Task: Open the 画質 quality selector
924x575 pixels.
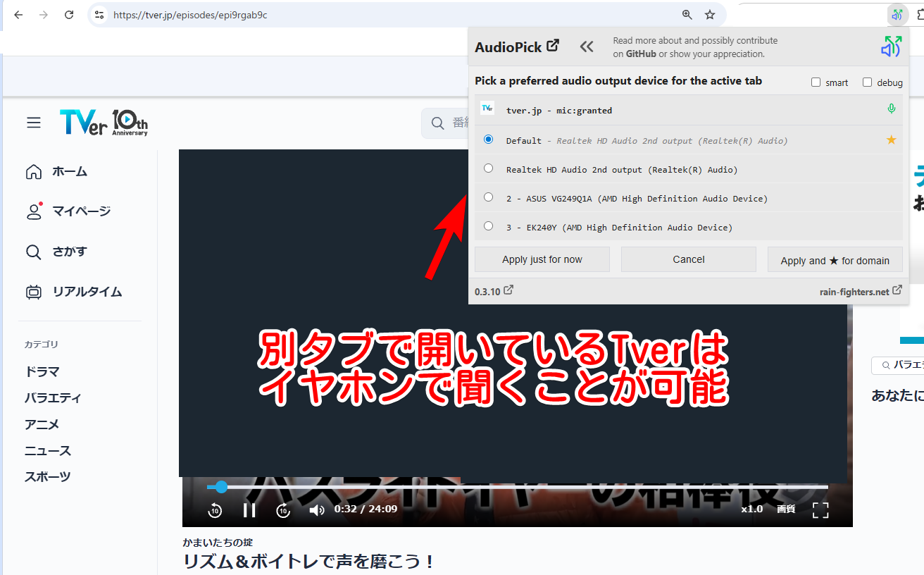Action: point(785,509)
